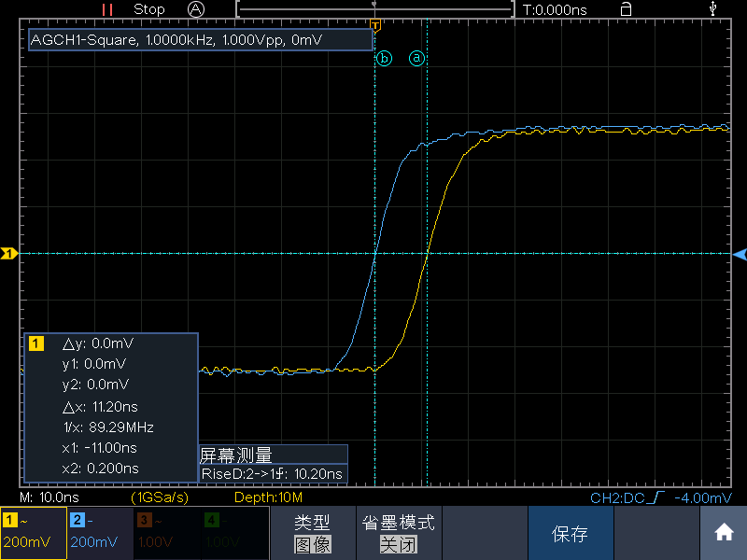Click the USB connection icon
Viewport: 747px width, 560px height.
click(714, 9)
